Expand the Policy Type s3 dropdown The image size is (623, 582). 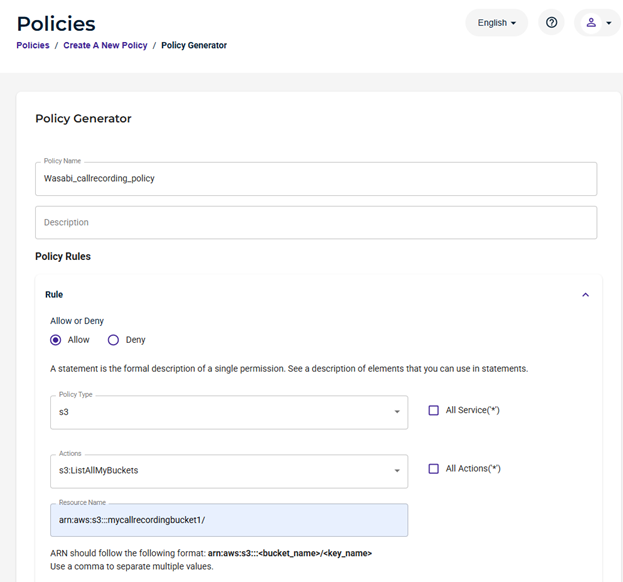(x=229, y=412)
